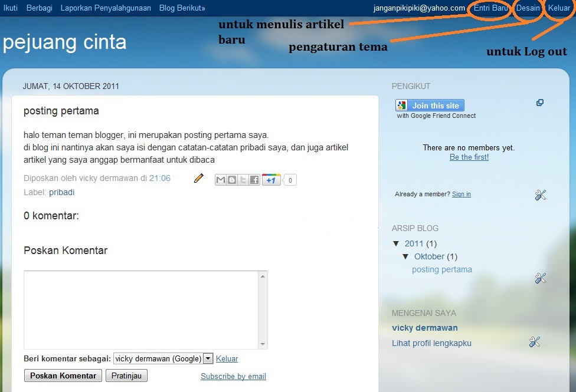Click the ARSIP BLOG widget heading
Viewport: 576px width, 392px height.
(415, 228)
